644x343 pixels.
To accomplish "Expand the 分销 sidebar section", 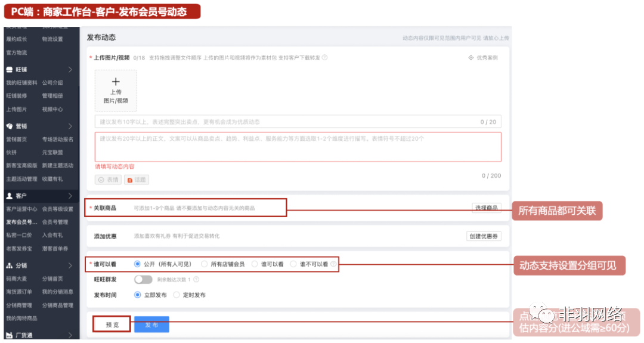I will coord(70,265).
